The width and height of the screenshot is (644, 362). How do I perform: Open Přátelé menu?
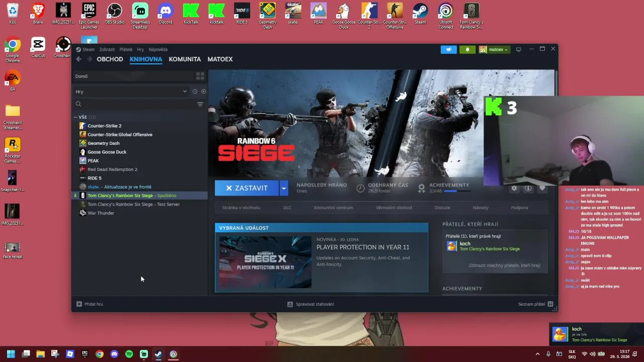click(x=126, y=49)
